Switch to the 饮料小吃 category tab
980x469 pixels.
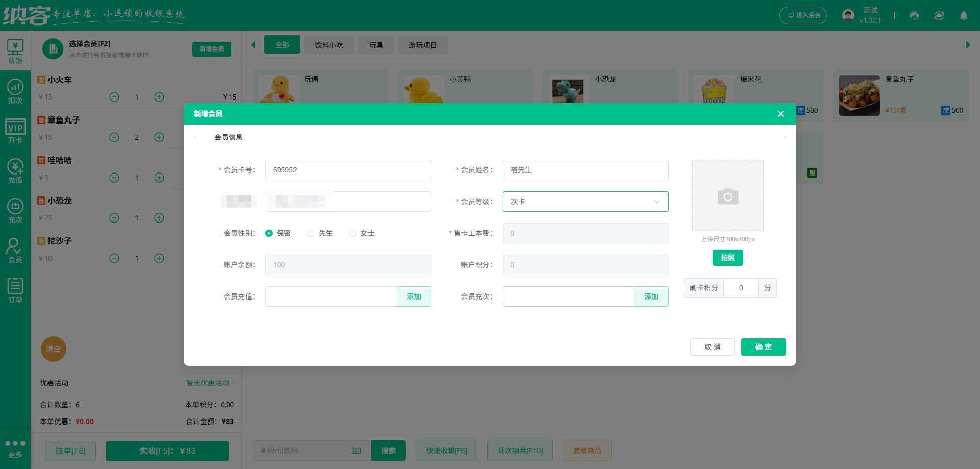click(x=329, y=45)
